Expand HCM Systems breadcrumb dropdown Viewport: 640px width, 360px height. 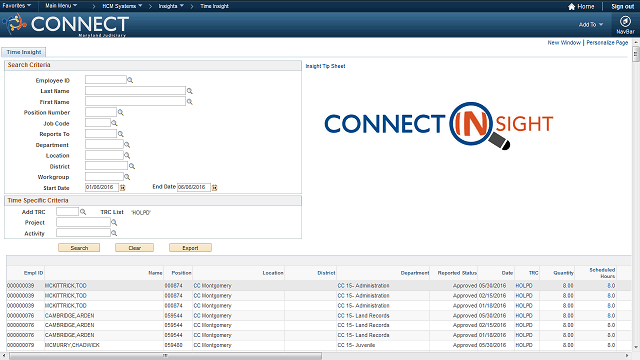(x=122, y=6)
